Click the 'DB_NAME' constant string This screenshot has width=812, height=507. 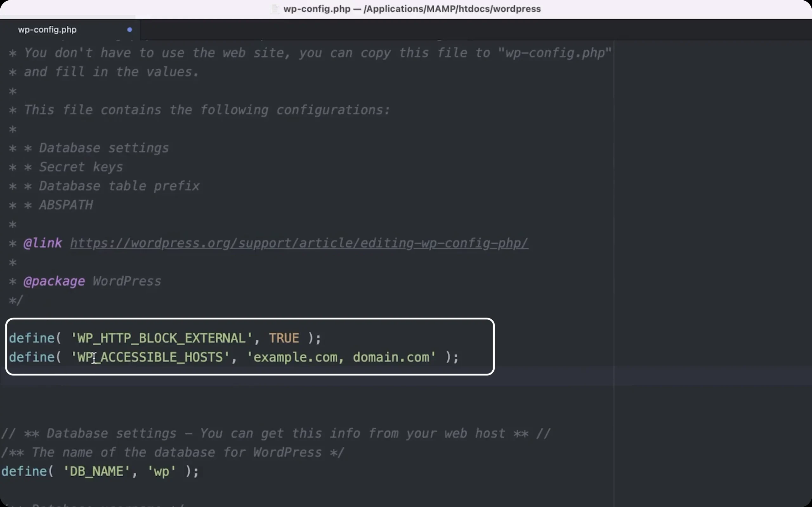96,471
